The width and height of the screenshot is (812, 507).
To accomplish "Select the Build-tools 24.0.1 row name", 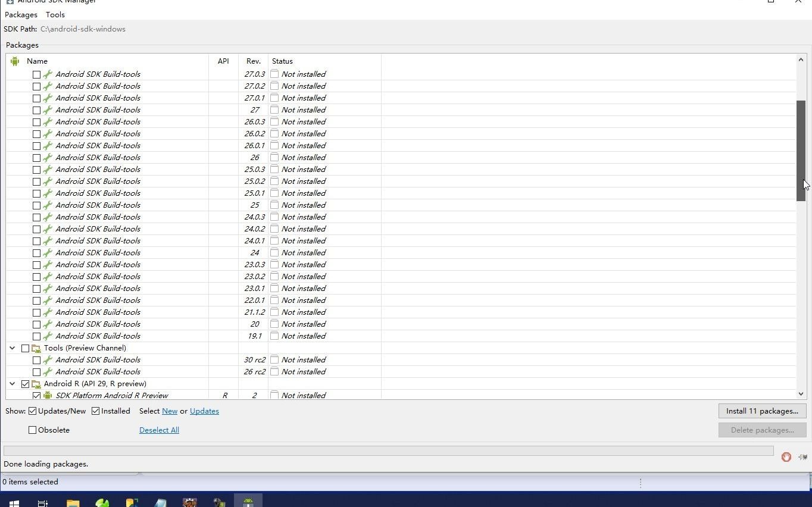I will 98,241.
